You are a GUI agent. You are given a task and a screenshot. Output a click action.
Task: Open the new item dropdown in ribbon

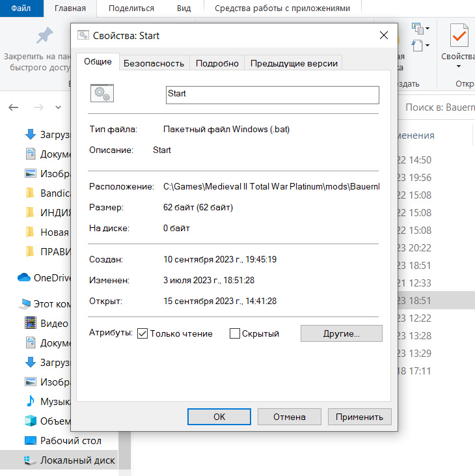[x=420, y=28]
